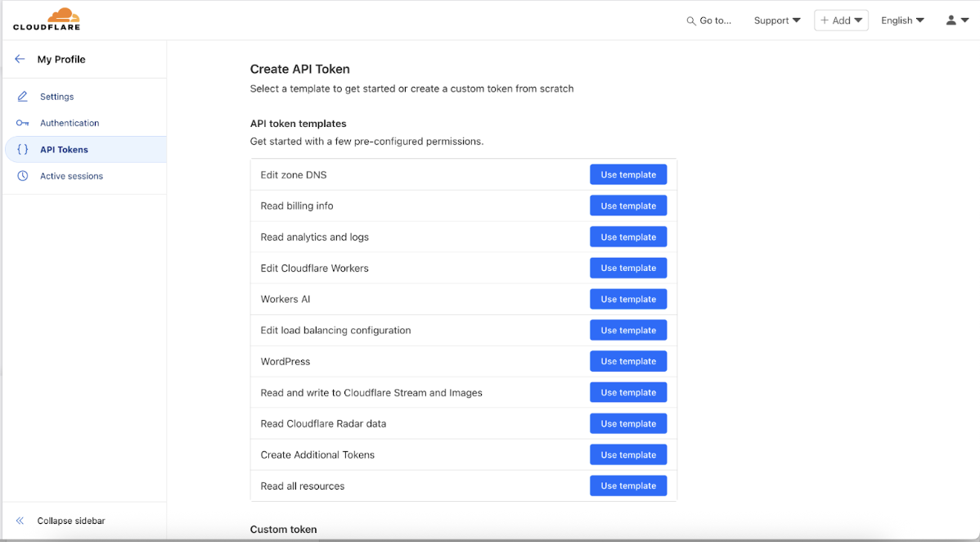
Task: Click the back arrow beside My Profile
Action: pos(20,59)
